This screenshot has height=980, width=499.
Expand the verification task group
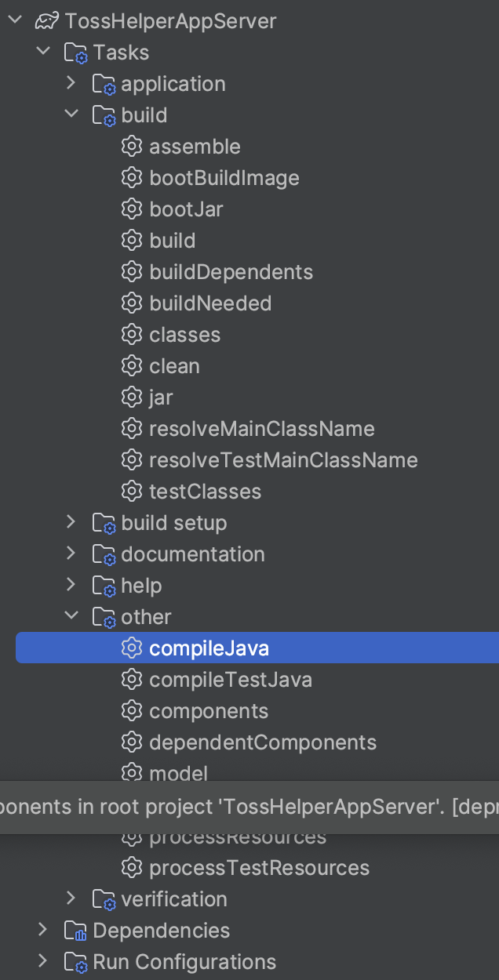pyautogui.click(x=71, y=898)
